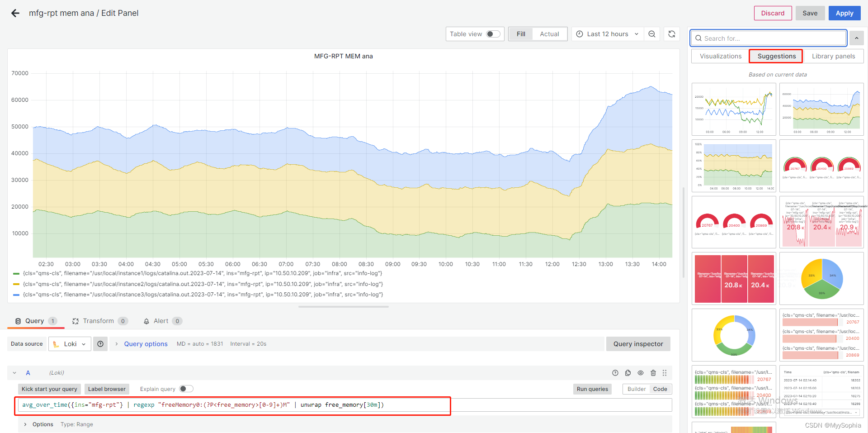
Task: Choose the donut chart suggestion
Action: click(x=734, y=335)
